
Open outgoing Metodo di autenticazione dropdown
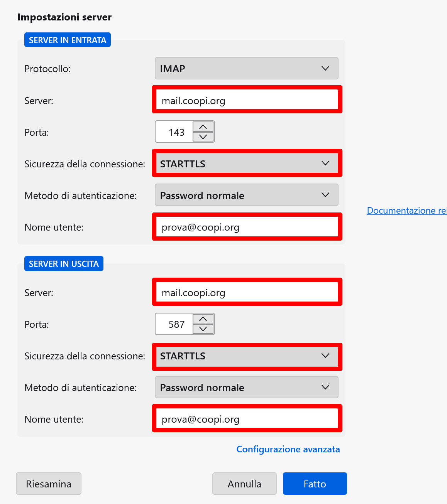[246, 387]
